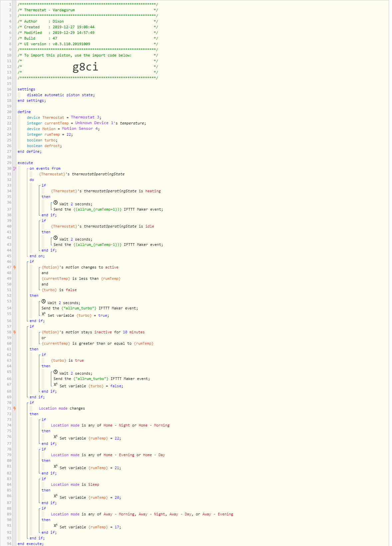Click the lightning bolt icon beside line 71
The image size is (392, 546).
[15, 408]
